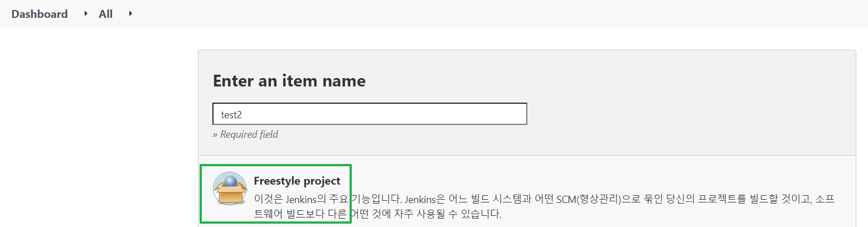
Task: Click the 'Enter an item name' heading
Action: click(x=289, y=81)
